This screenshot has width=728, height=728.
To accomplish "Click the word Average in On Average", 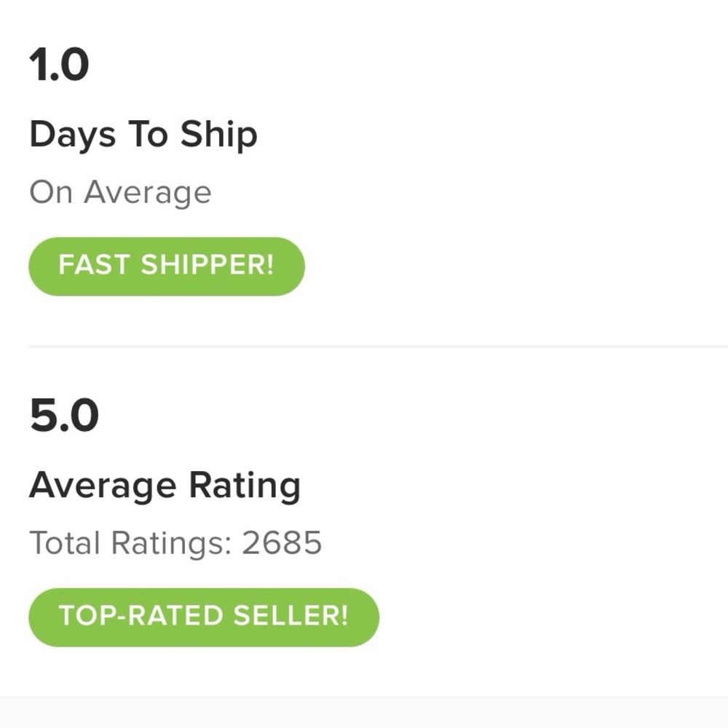I will (x=148, y=192).
